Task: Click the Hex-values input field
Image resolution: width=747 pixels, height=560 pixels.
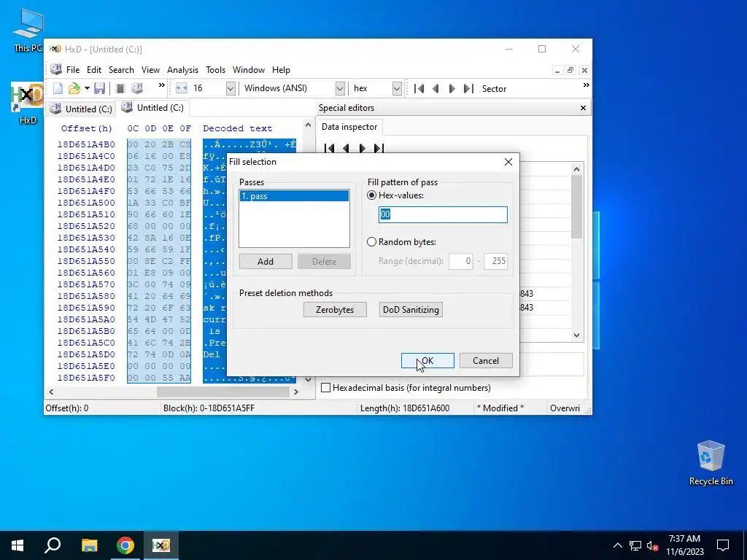Action: [443, 215]
